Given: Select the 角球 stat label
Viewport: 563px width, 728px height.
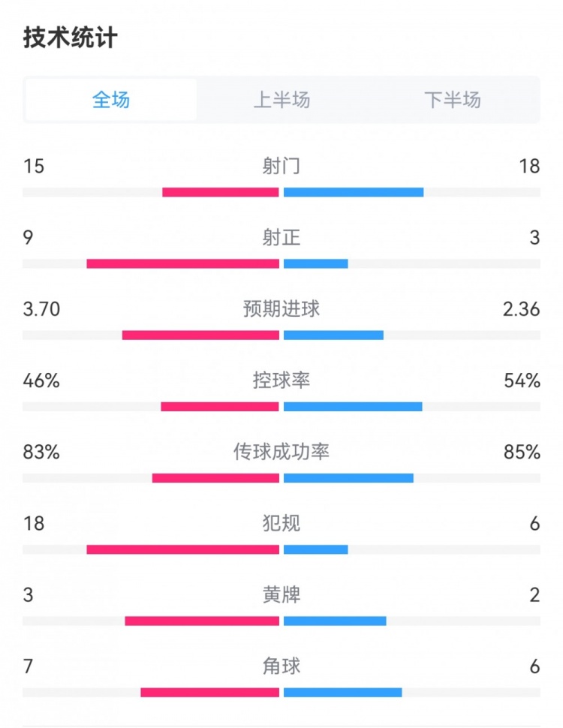Looking at the screenshot, I should pos(281,666).
